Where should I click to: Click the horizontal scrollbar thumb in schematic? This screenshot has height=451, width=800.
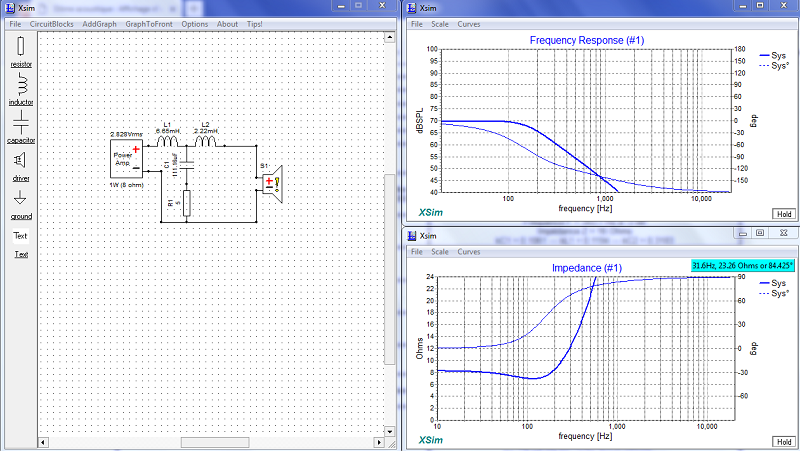(x=215, y=442)
